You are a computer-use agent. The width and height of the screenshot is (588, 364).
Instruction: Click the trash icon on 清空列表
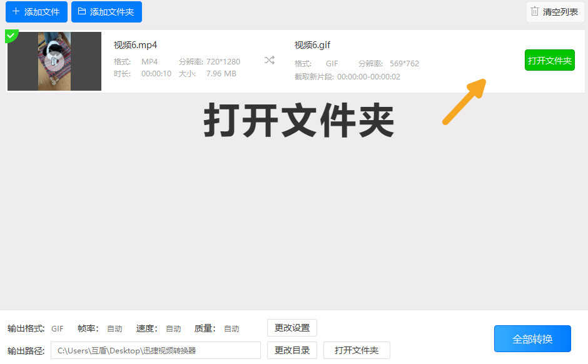pyautogui.click(x=535, y=11)
